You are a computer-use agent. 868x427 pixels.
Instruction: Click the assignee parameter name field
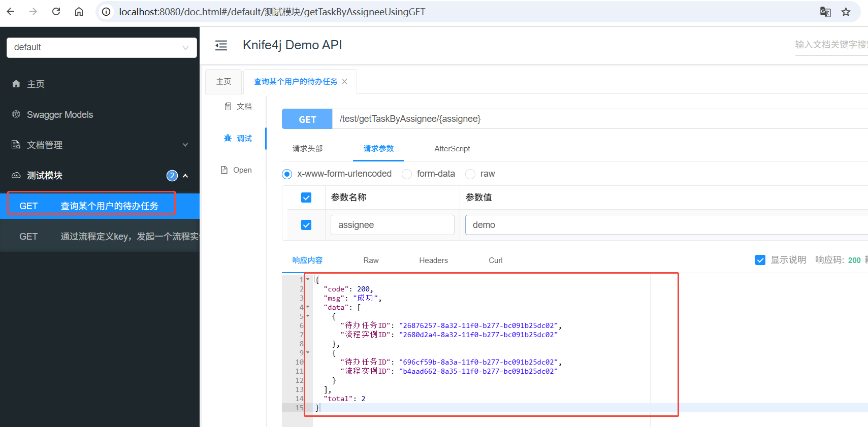(392, 225)
